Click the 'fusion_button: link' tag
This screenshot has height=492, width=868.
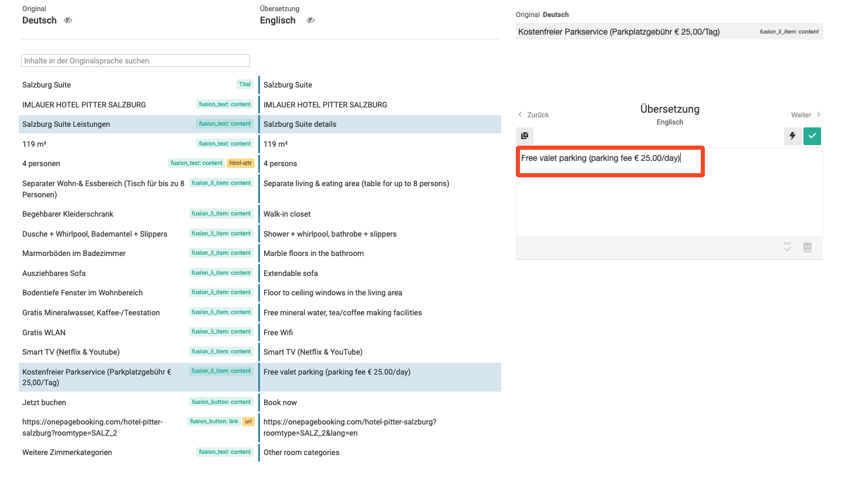(214, 422)
